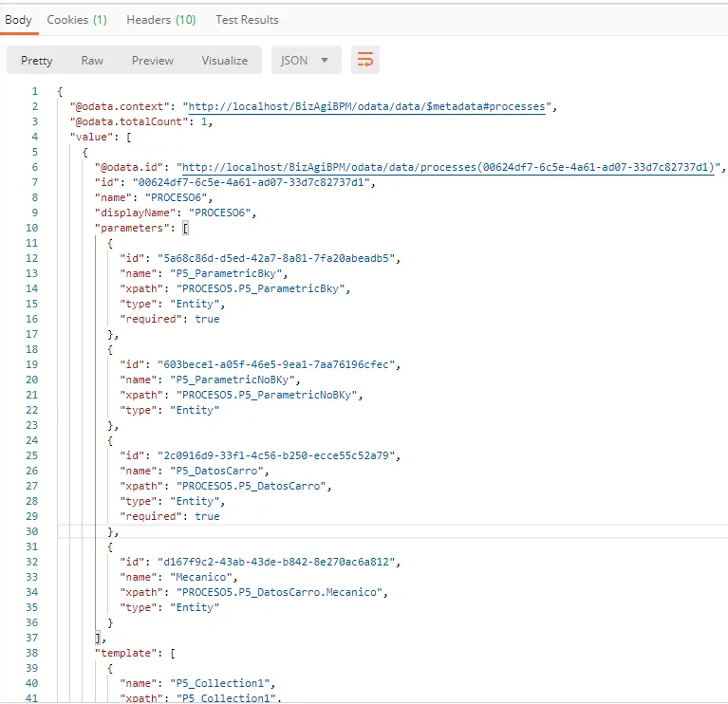
Task: Open the Headers (10) tab
Action: 161,20
